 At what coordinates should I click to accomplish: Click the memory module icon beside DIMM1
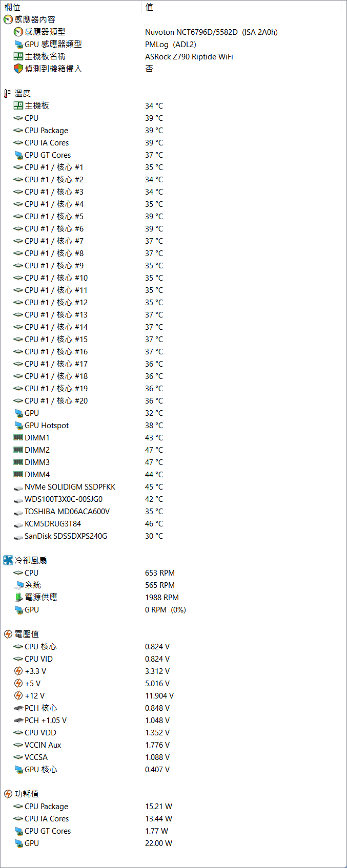18,437
